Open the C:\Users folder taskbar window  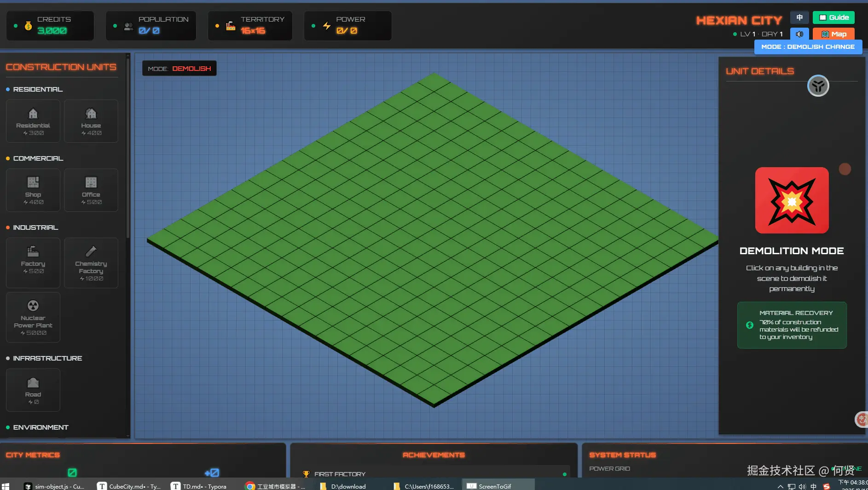424,486
